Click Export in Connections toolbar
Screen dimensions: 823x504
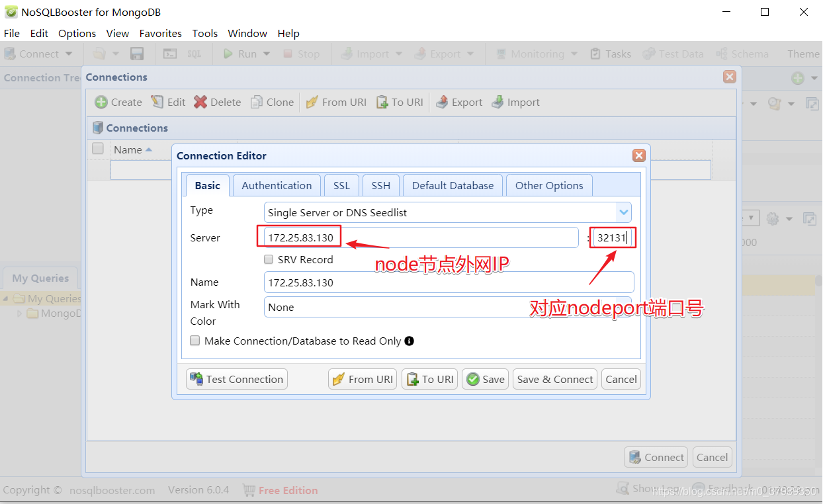coord(459,103)
